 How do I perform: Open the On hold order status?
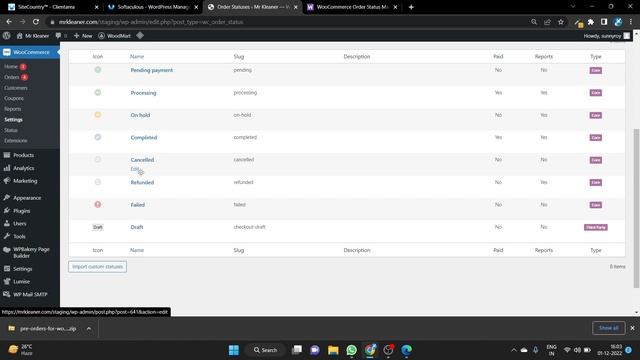tap(140, 115)
